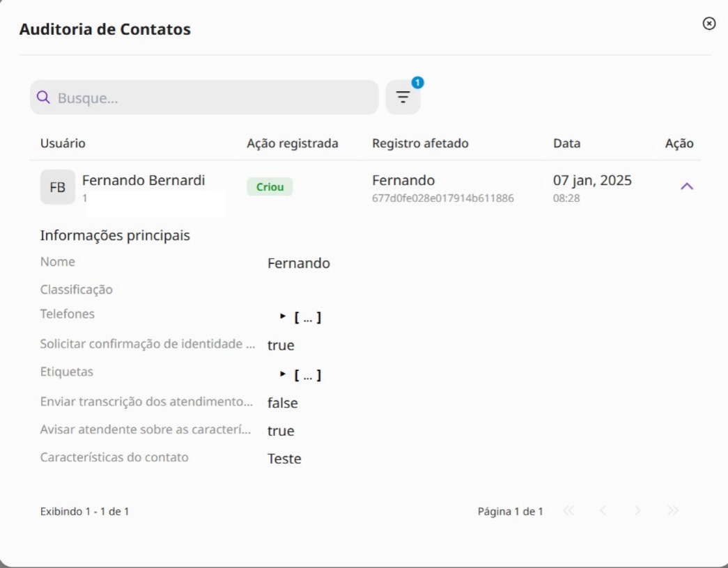This screenshot has width=728, height=568.
Task: Open the filter options icon
Action: [x=403, y=97]
